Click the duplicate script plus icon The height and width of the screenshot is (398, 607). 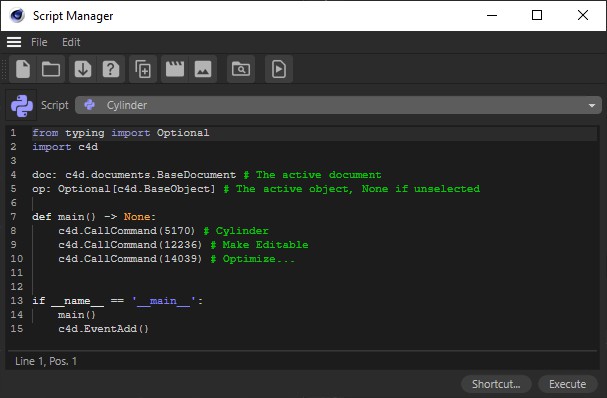point(143,69)
